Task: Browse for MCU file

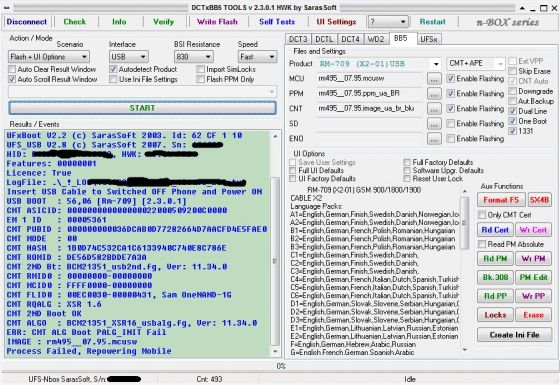Action: click(x=434, y=79)
